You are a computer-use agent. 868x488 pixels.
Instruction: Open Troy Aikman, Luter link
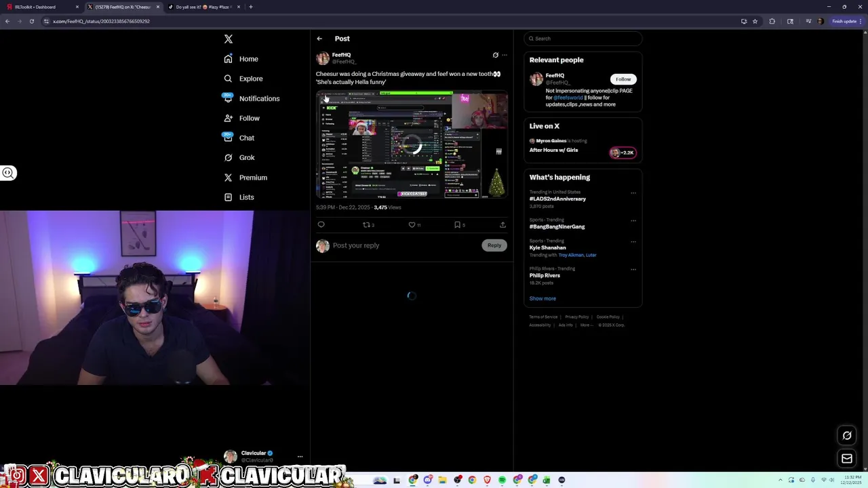click(577, 255)
